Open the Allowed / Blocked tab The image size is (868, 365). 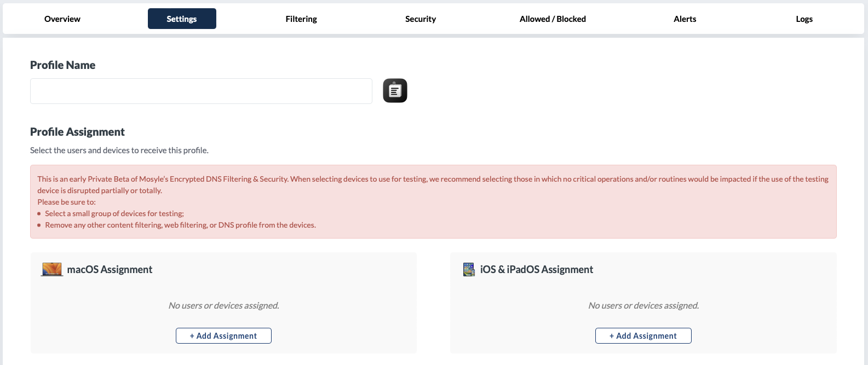click(x=553, y=19)
